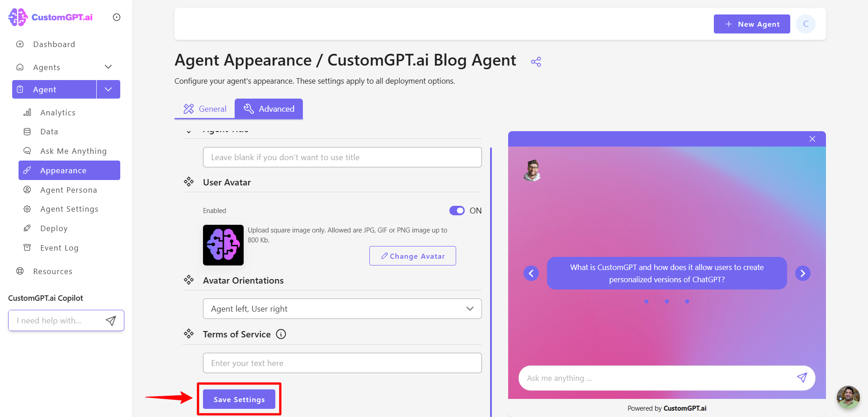Image resolution: width=868 pixels, height=417 pixels.
Task: Go to next suggested question
Action: coord(803,273)
